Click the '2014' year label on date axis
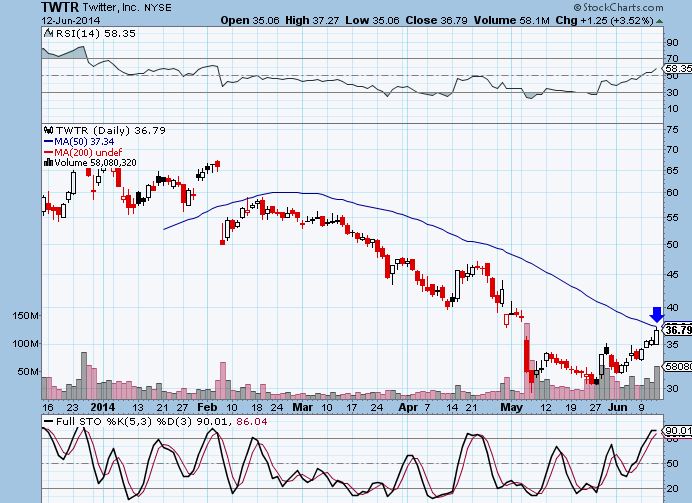 pyautogui.click(x=102, y=407)
